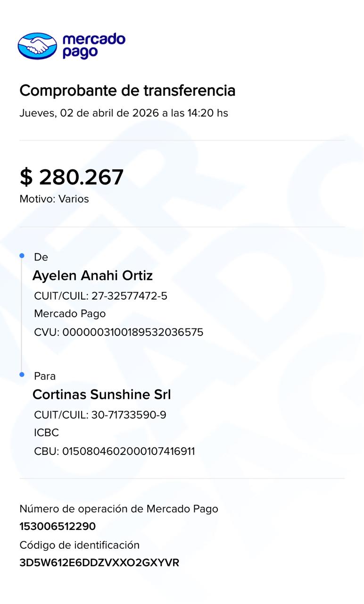
Task: Select the sender CVU number
Action: pyautogui.click(x=132, y=332)
